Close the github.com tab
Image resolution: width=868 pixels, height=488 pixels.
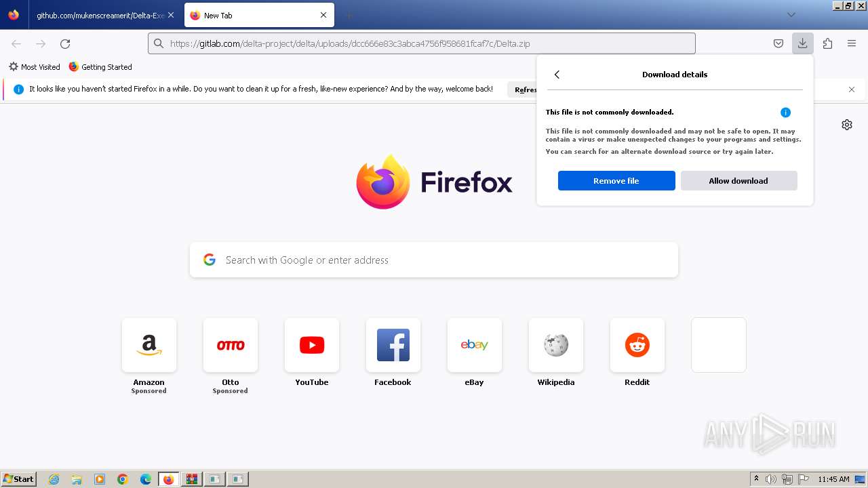[x=170, y=15]
